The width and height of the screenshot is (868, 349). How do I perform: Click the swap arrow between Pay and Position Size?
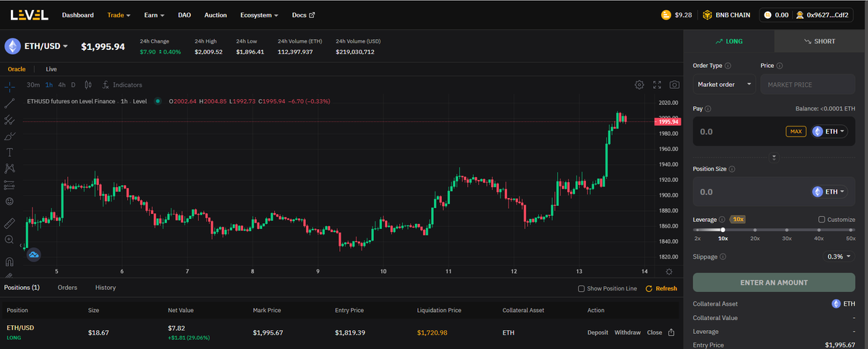774,157
